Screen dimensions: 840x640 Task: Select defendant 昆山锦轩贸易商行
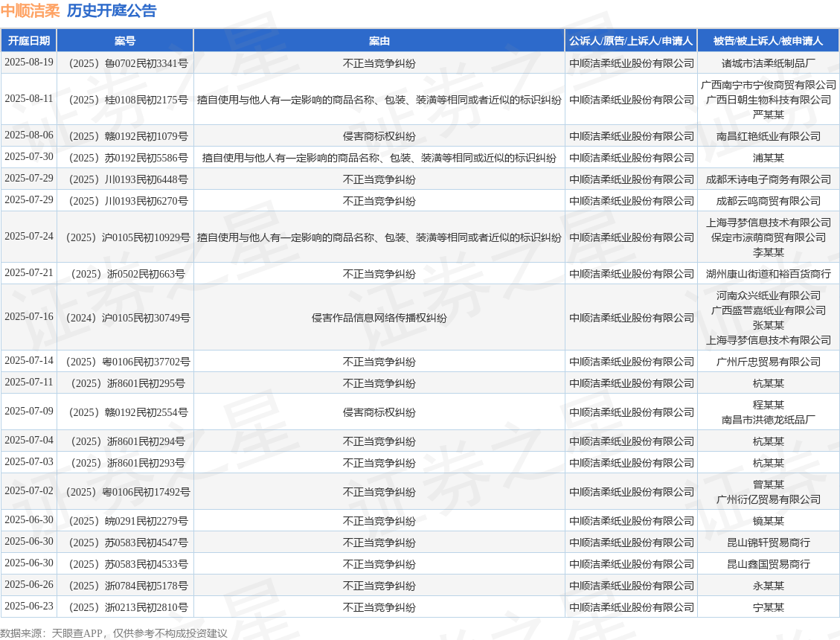pos(769,543)
